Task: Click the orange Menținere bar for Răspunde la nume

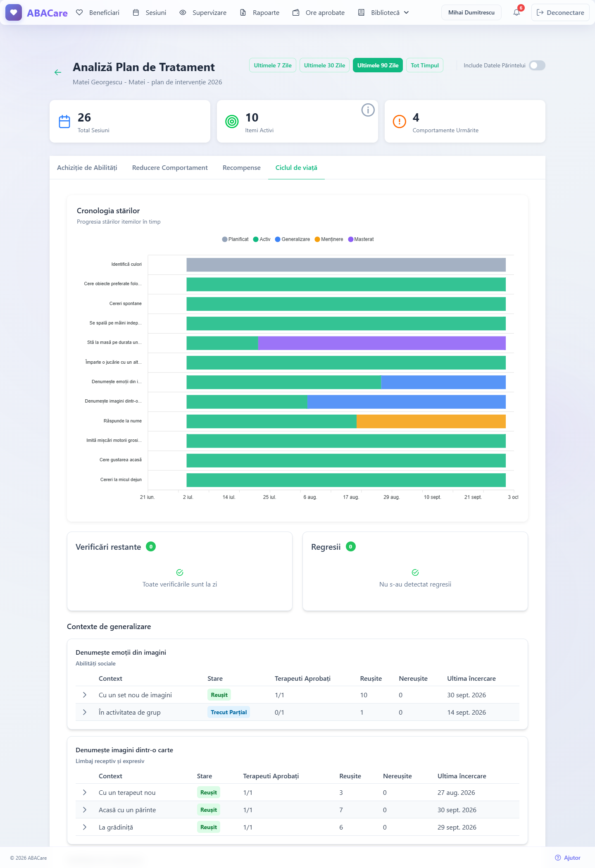Action: 431,421
